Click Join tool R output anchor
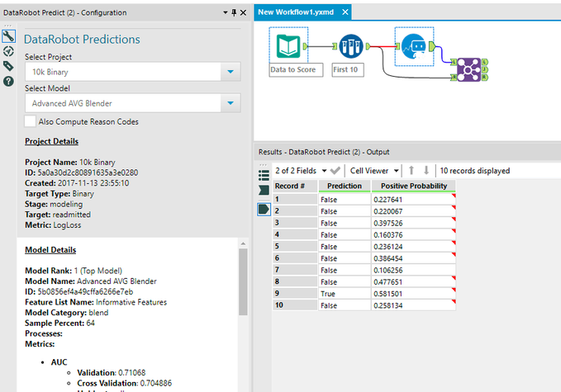 484,78
